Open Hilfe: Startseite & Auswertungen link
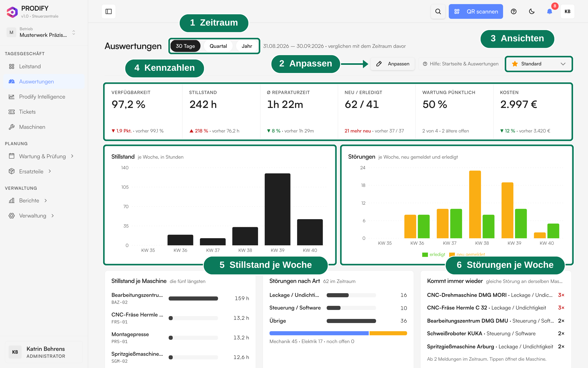The height and width of the screenshot is (368, 588). tap(461, 64)
